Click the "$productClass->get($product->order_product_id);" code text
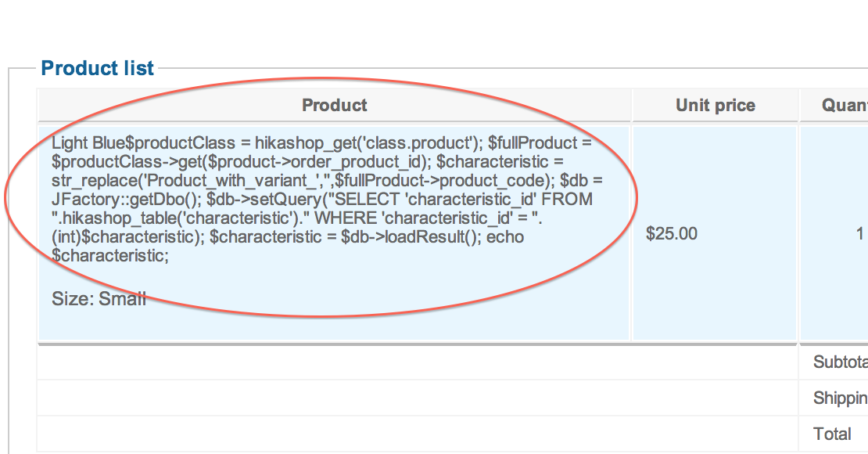 [241, 162]
